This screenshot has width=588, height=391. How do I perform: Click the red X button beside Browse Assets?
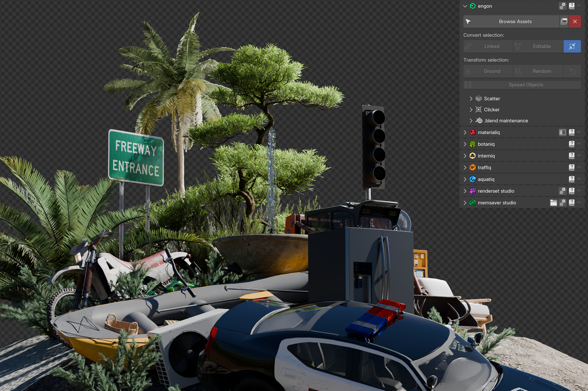[x=575, y=22]
